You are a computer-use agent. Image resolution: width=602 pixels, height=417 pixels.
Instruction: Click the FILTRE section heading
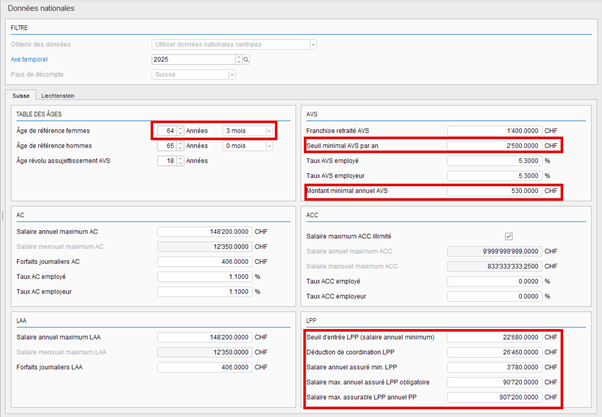pyautogui.click(x=19, y=28)
